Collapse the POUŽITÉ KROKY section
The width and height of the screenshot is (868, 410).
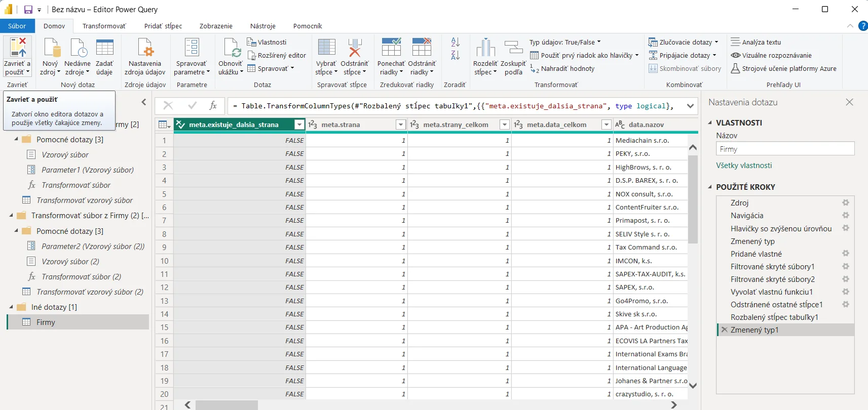click(x=710, y=187)
